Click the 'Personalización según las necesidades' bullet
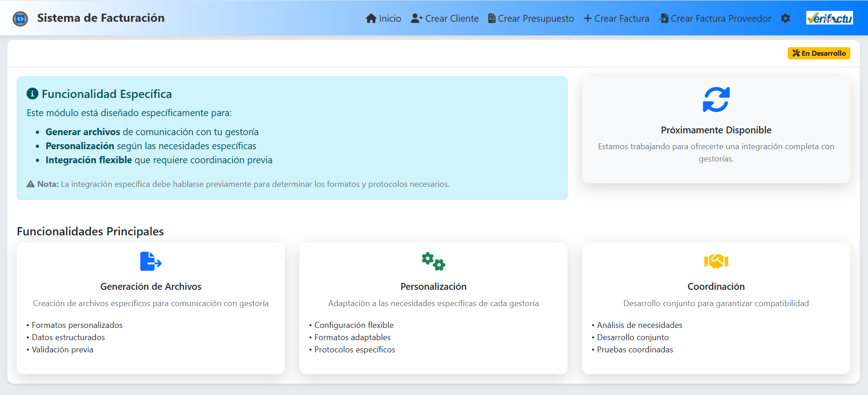The image size is (868, 395). 151,146
